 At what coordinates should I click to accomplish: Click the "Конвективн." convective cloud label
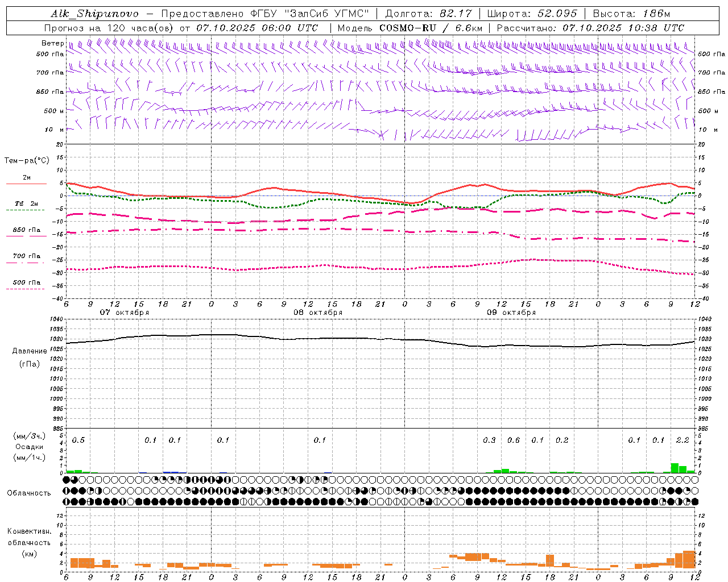[30, 531]
